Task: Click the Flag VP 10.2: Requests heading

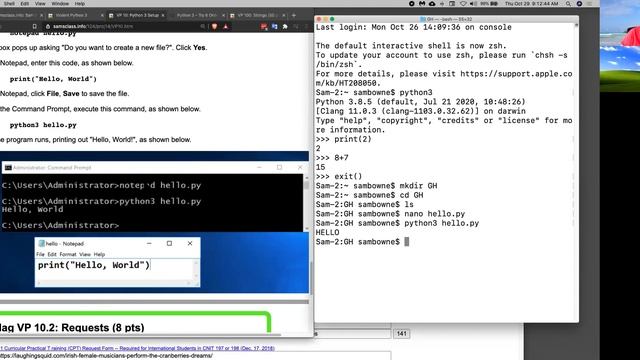Action: [x=72, y=327]
